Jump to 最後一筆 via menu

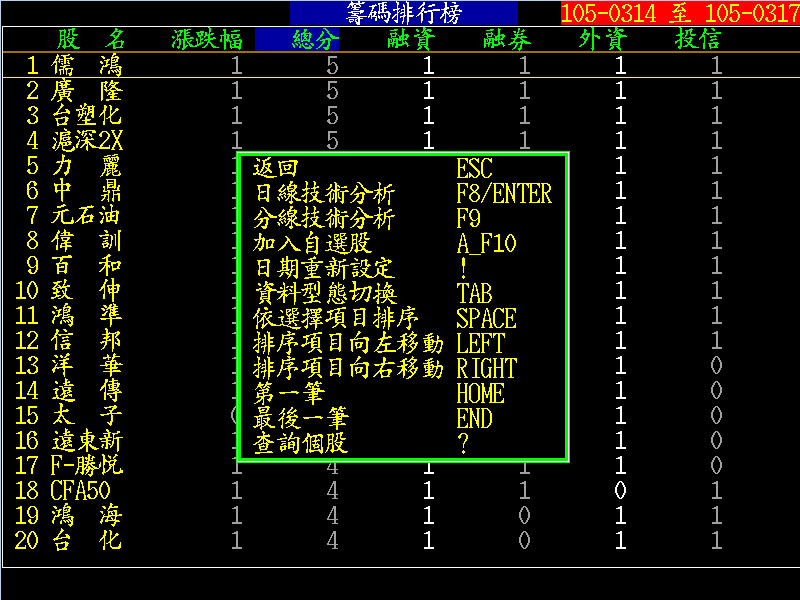300,419
